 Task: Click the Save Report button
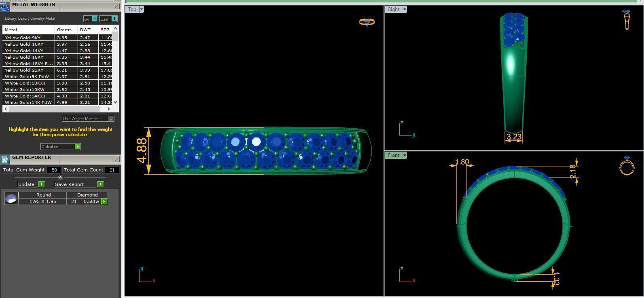[76, 184]
